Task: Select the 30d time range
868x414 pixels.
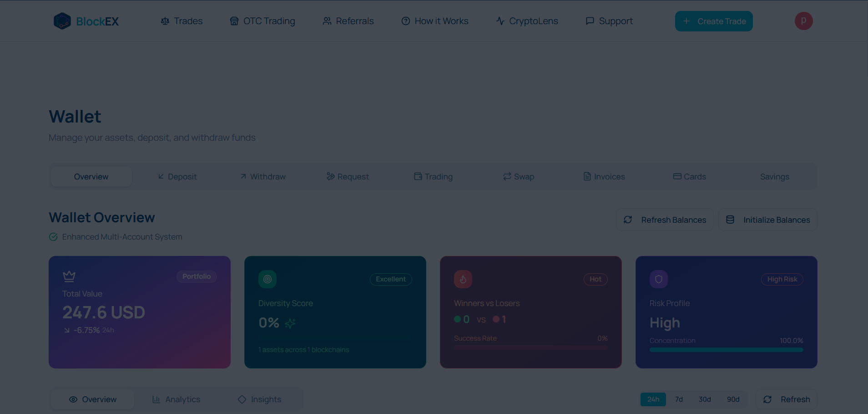Action: click(705, 399)
